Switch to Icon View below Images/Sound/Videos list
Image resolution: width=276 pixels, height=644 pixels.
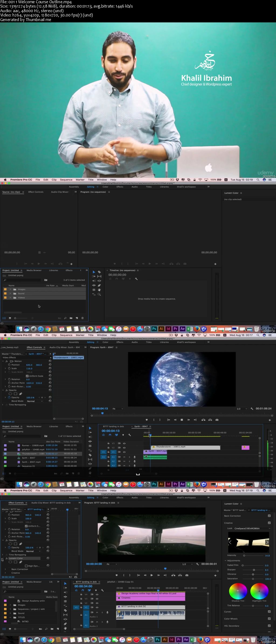tap(10, 318)
